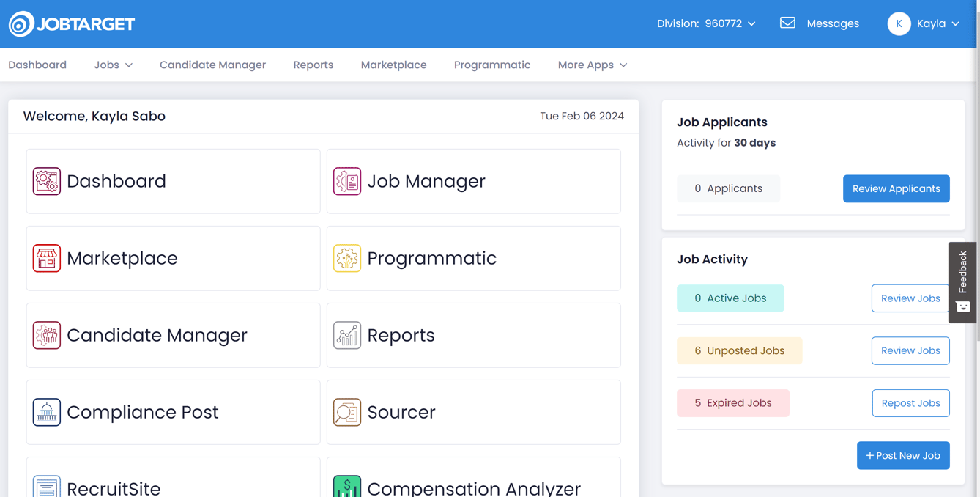
Task: Open Candidate Manager using its people icon
Action: click(46, 335)
